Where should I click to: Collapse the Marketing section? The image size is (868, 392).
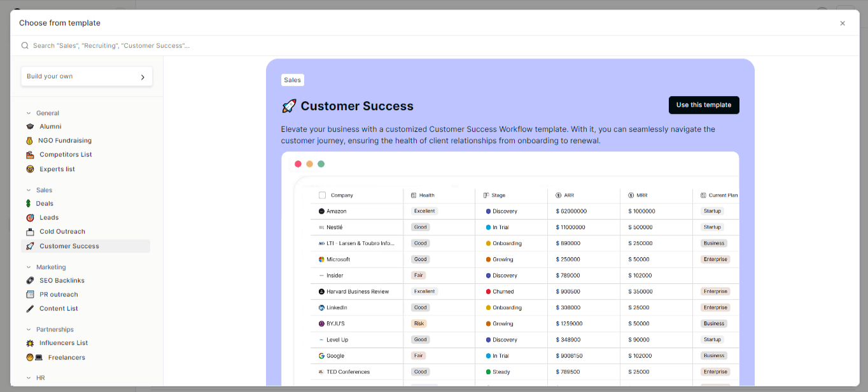point(27,267)
